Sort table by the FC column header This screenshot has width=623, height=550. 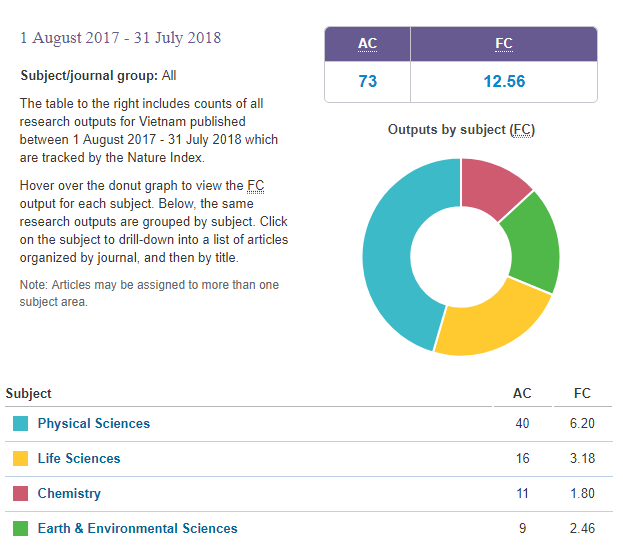[582, 393]
